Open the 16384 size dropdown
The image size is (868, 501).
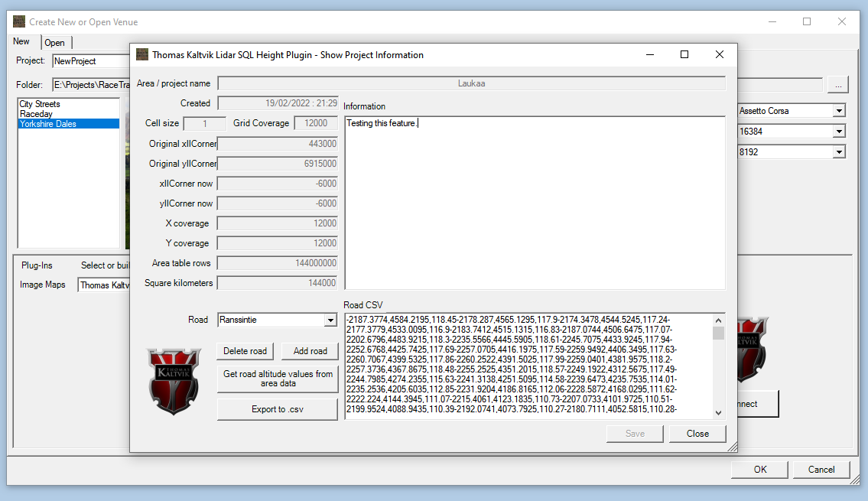coord(839,132)
